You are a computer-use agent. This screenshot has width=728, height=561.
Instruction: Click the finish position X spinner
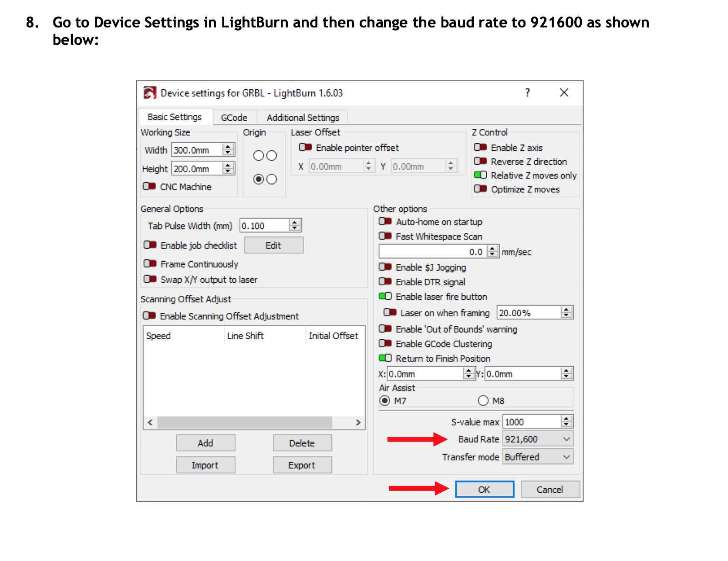[469, 373]
